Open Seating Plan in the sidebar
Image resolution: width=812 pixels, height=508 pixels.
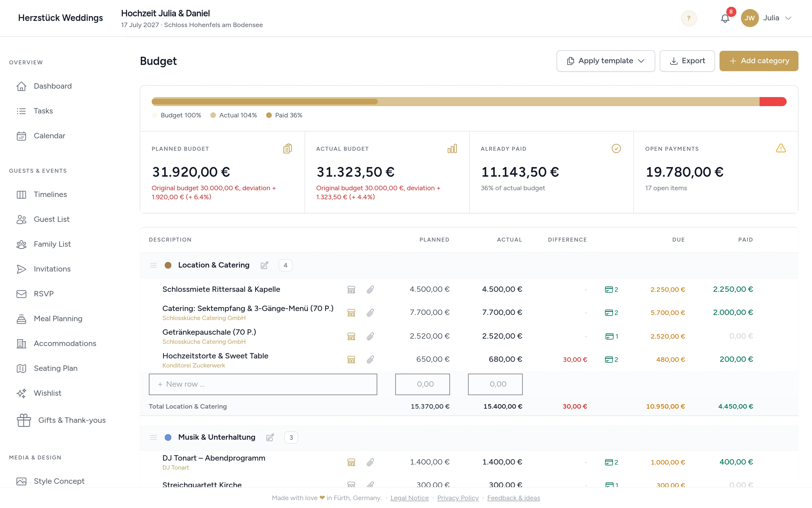56,368
